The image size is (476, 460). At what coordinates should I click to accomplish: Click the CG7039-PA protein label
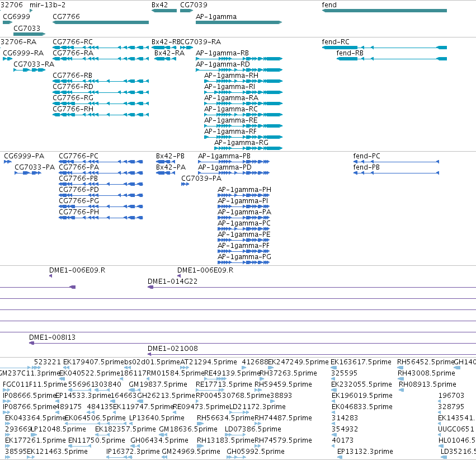click(201, 179)
